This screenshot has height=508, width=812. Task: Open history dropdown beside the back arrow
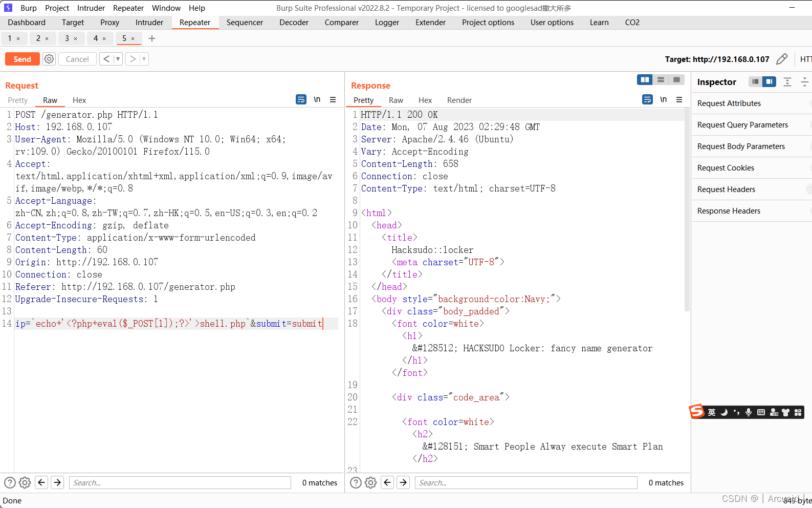click(118, 59)
